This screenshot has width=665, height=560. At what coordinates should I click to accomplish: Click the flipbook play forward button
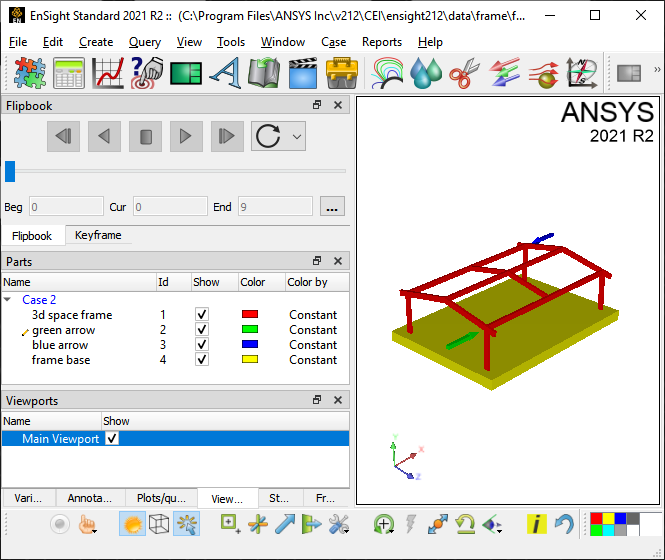(186, 137)
